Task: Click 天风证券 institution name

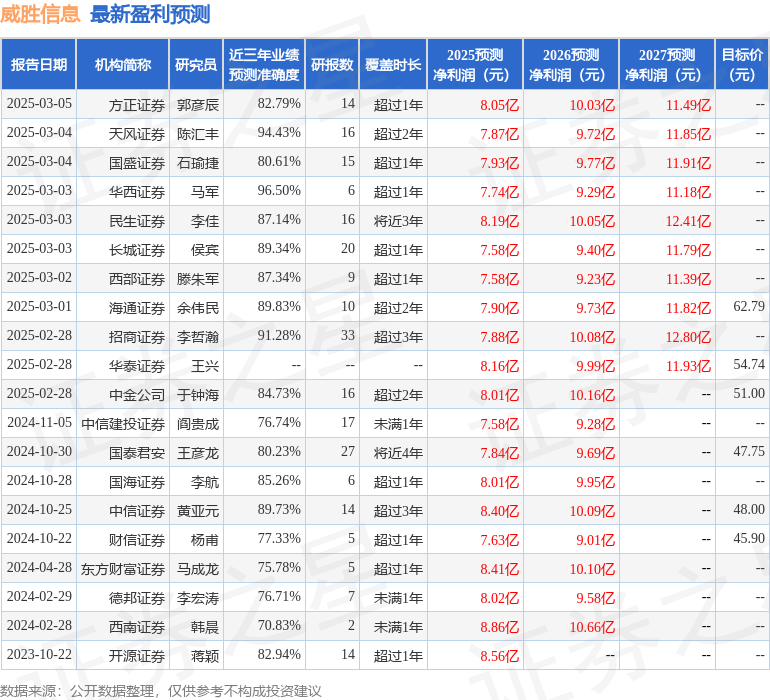Action: (x=137, y=134)
